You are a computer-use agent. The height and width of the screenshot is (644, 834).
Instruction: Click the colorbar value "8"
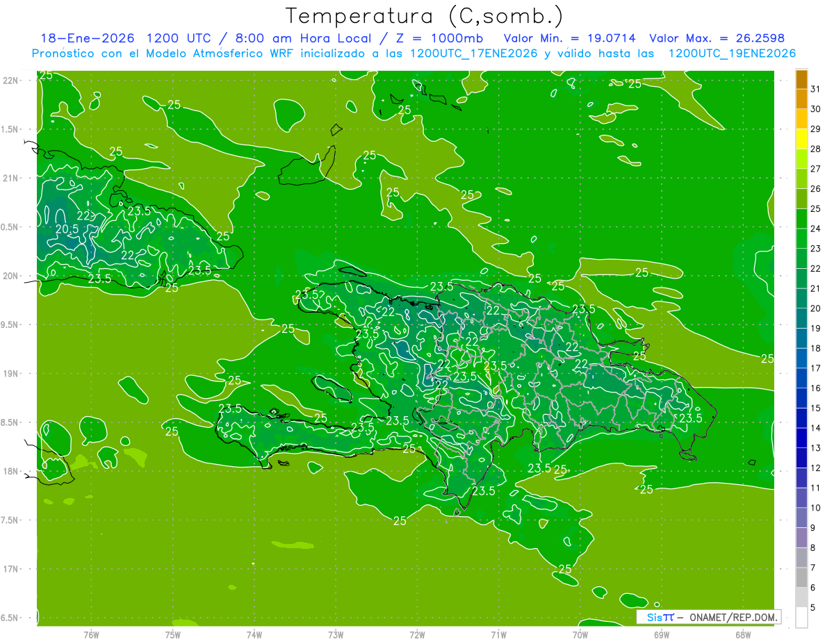(x=813, y=547)
